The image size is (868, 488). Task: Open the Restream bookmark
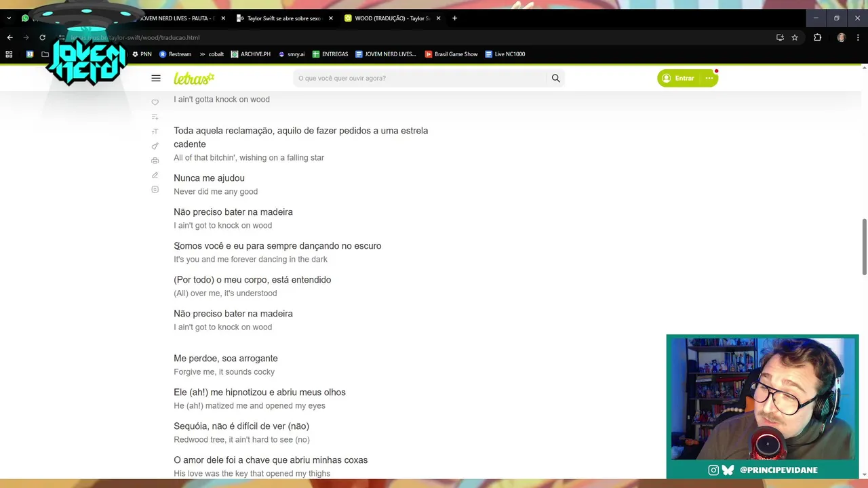[175, 54]
